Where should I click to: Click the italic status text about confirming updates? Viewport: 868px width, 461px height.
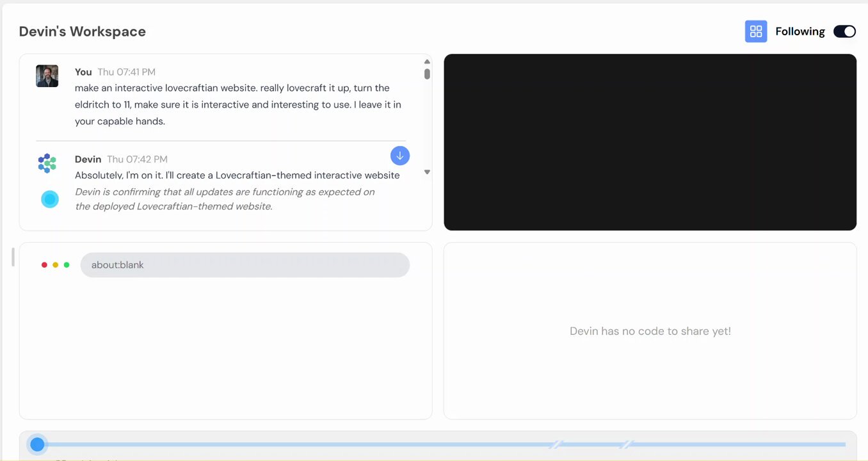point(225,199)
